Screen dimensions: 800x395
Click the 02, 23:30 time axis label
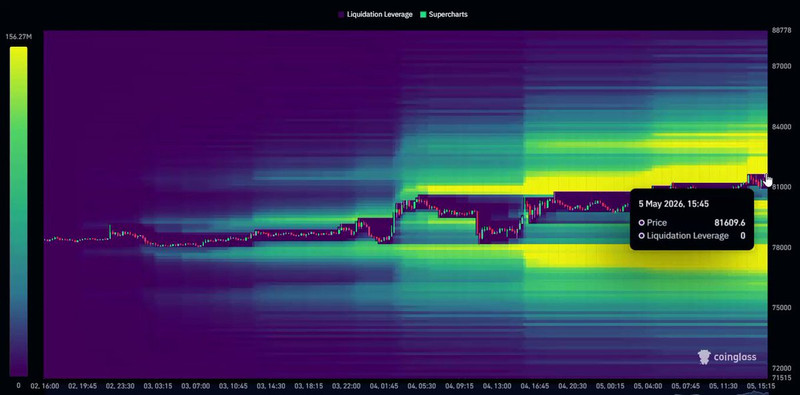120,386
